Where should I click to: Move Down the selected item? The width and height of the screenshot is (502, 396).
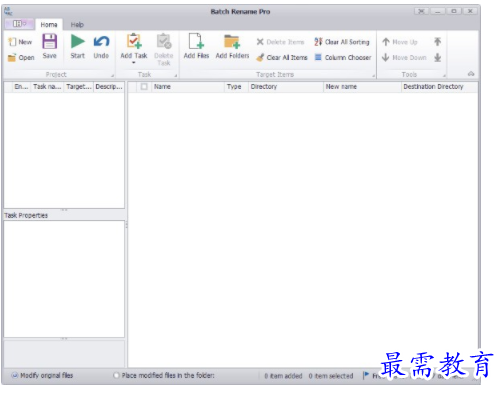pyautogui.click(x=404, y=58)
